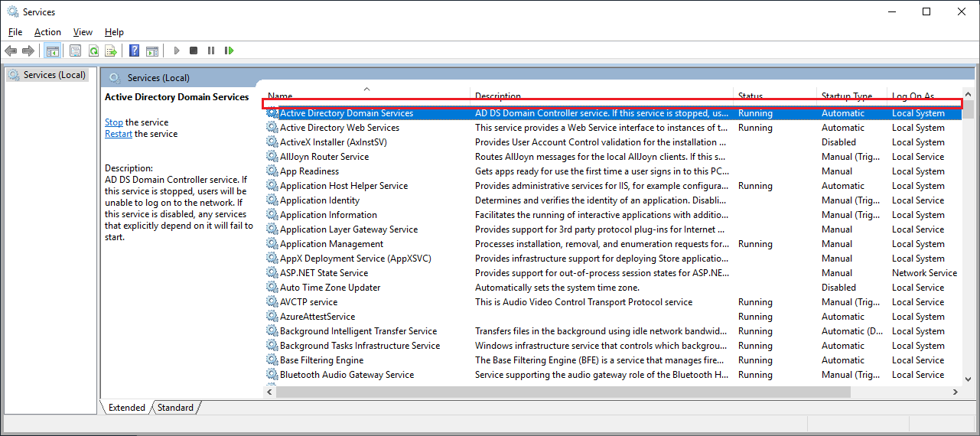Click the Export List toolbar icon

tap(111, 50)
